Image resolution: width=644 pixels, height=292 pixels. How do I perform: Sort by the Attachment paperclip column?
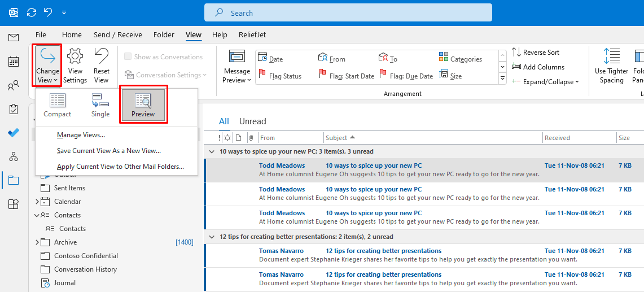click(x=250, y=138)
